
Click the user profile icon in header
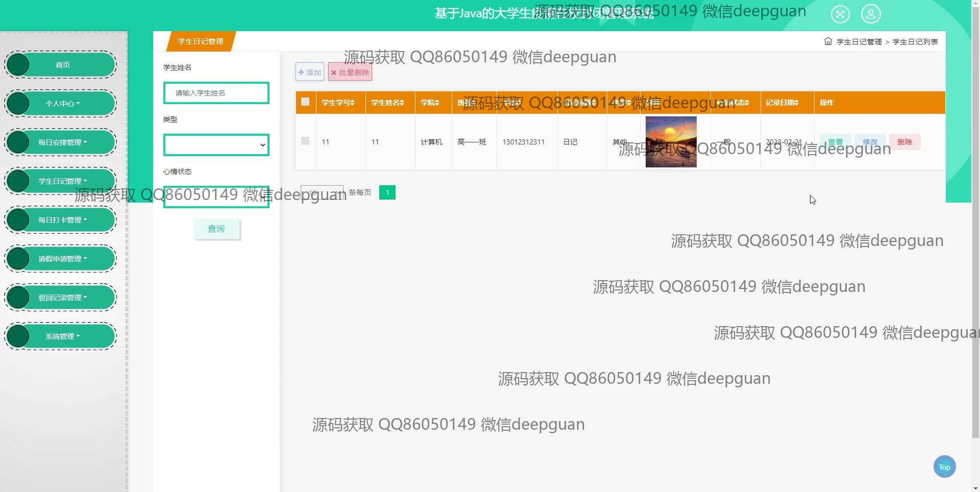pos(871,14)
